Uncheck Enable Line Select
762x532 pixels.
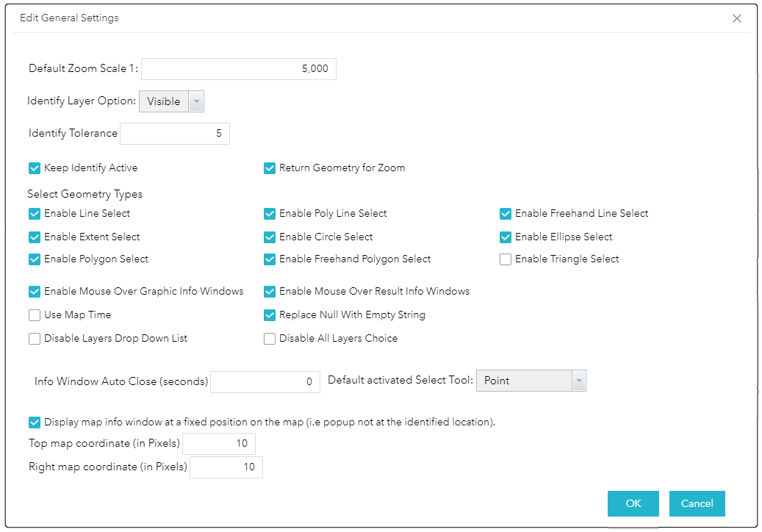(x=34, y=213)
